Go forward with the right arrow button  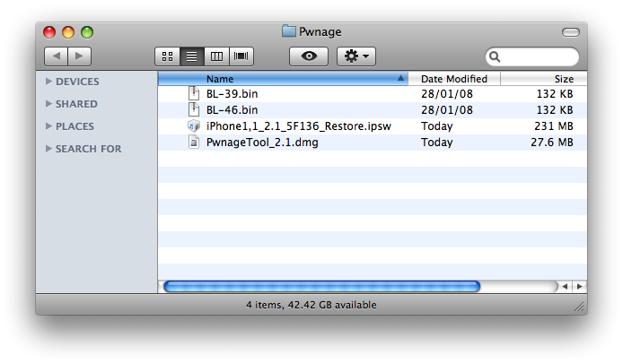(80, 56)
